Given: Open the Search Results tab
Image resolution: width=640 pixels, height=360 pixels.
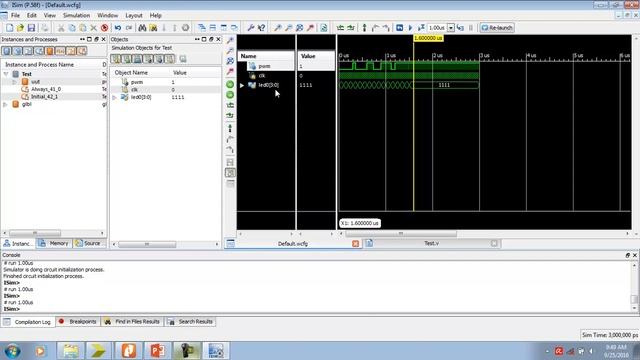Looking at the screenshot, I should 191,322.
